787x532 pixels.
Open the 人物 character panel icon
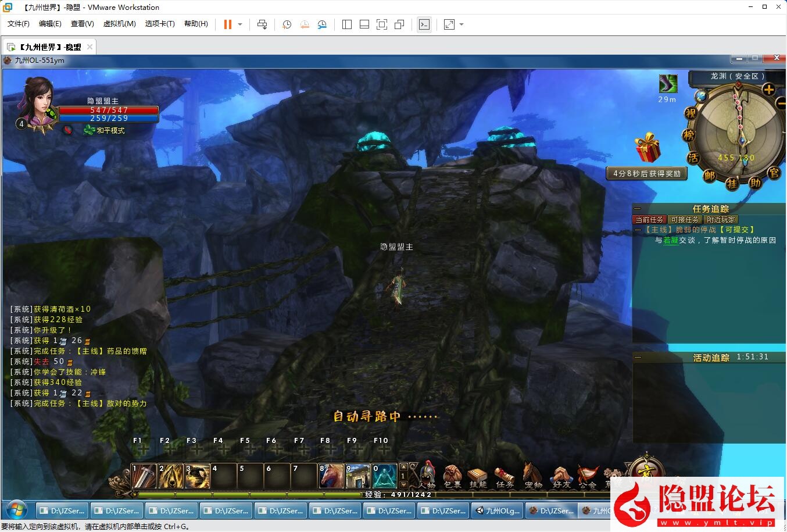[x=427, y=474]
